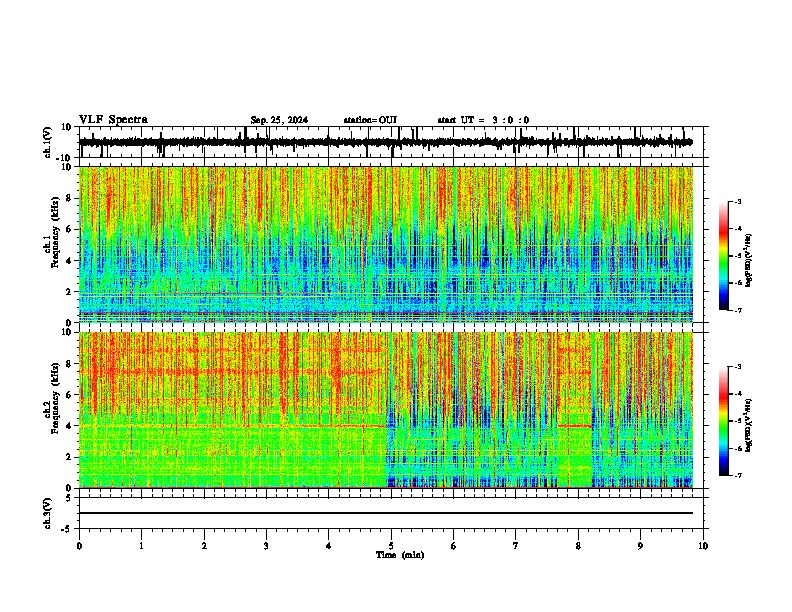Click the ch.1 spectrogram color bar

click(724, 256)
